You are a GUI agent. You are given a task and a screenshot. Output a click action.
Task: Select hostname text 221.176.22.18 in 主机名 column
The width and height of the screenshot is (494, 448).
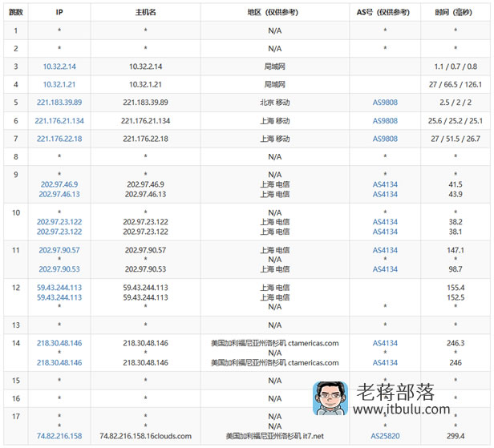(146, 139)
